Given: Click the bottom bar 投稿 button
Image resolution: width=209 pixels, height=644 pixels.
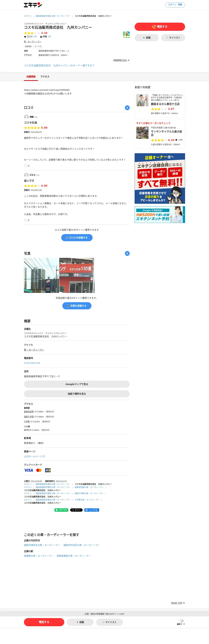Looking at the screenshot, I should point(80,622).
